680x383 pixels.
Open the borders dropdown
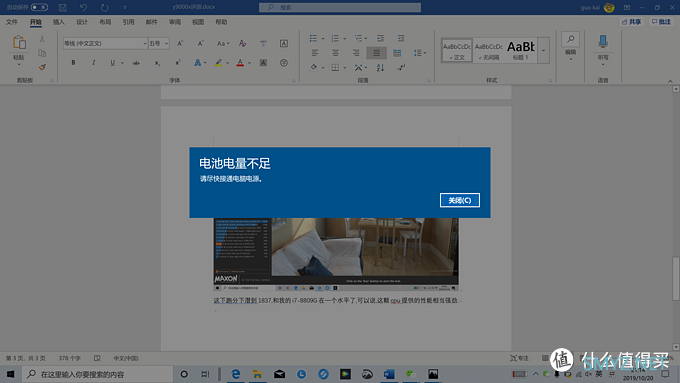point(344,68)
